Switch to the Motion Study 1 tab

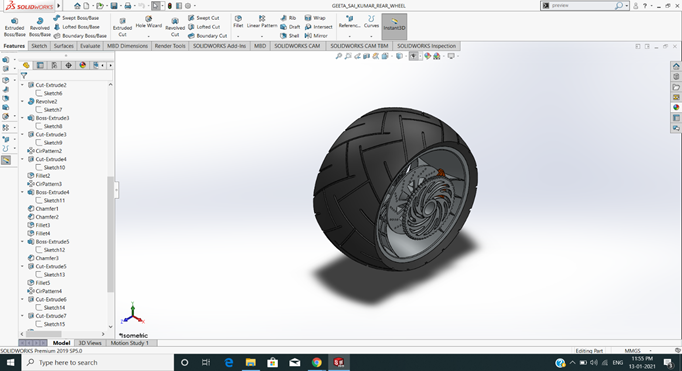pyautogui.click(x=130, y=343)
